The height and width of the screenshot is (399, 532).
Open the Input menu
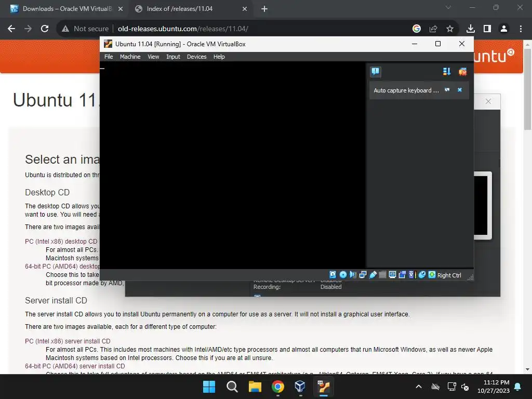click(173, 57)
